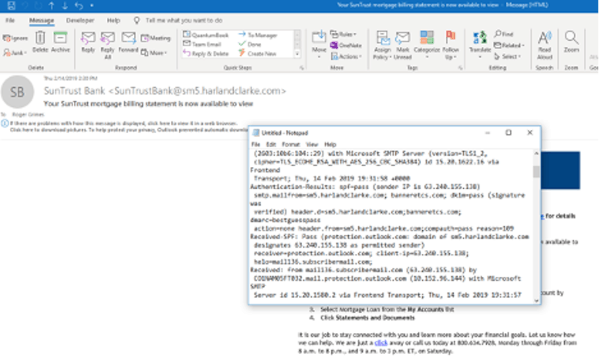Screen dimensions: 599x364
Task: Reply with a Meeting request
Action: click(x=156, y=38)
